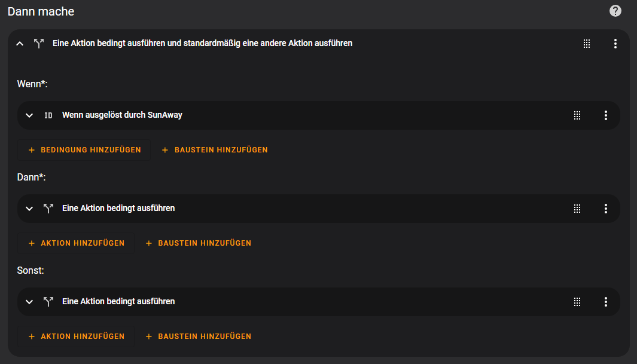Image resolution: width=637 pixels, height=364 pixels.
Task: Click 'Baustein hinzufügen' under the Dann section
Action: tap(198, 243)
